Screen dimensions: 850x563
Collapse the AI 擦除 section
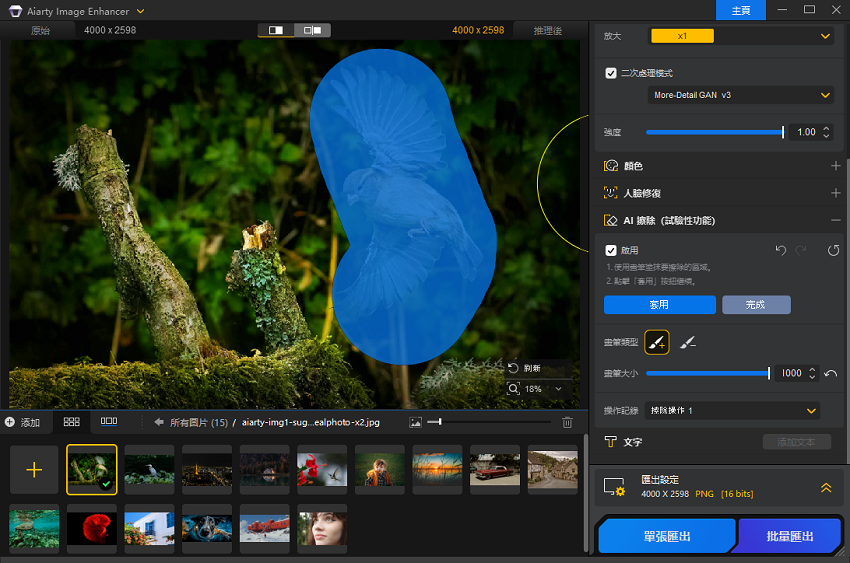click(x=835, y=220)
